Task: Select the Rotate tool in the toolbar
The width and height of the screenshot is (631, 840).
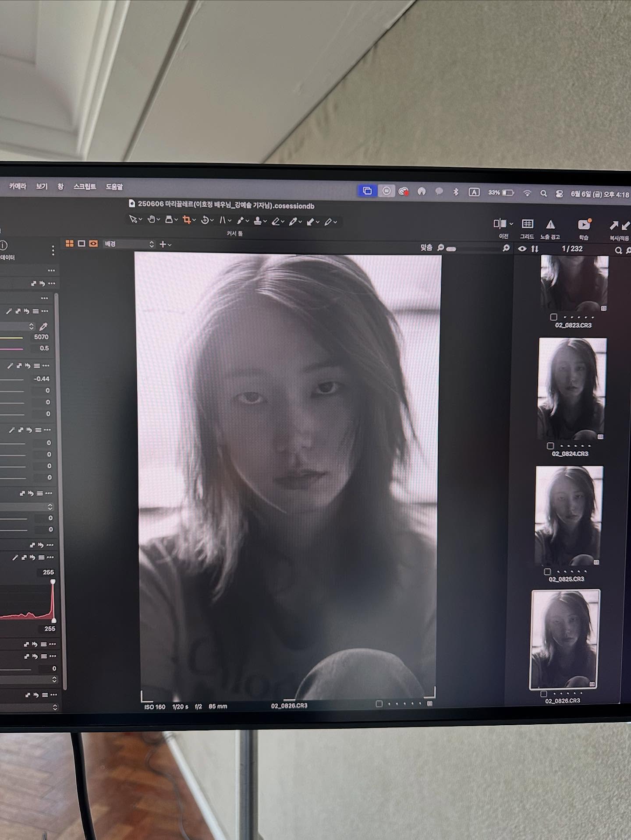Action: (205, 220)
